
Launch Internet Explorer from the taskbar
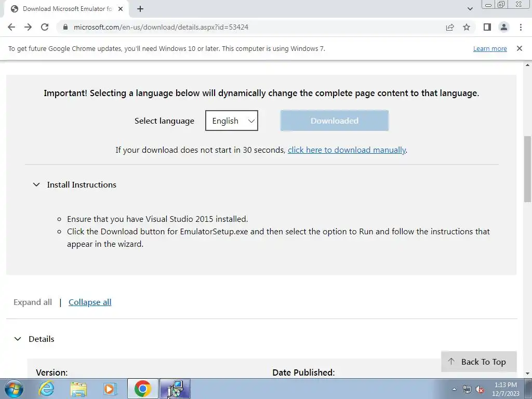pyautogui.click(x=46, y=389)
